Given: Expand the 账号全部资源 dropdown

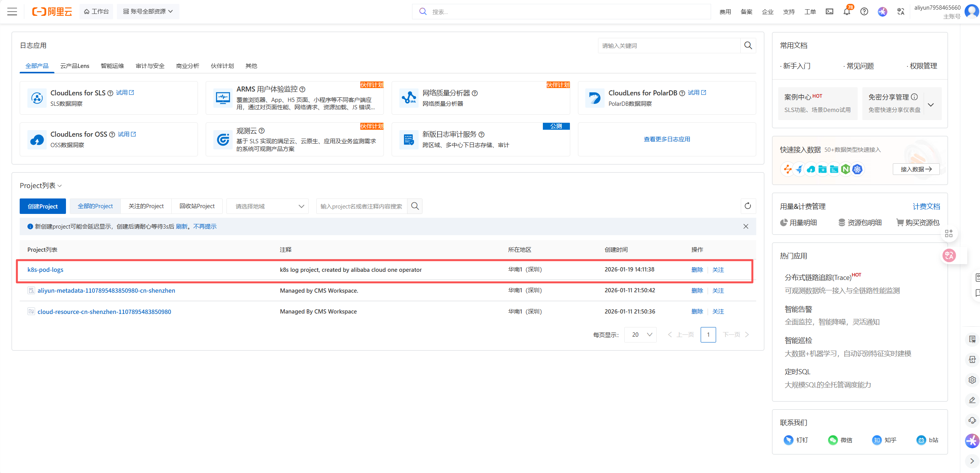Looking at the screenshot, I should coord(148,12).
